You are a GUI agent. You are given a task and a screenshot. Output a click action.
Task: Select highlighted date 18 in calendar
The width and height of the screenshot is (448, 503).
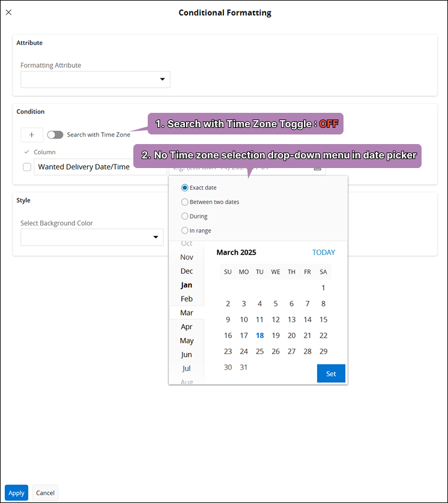259,336
